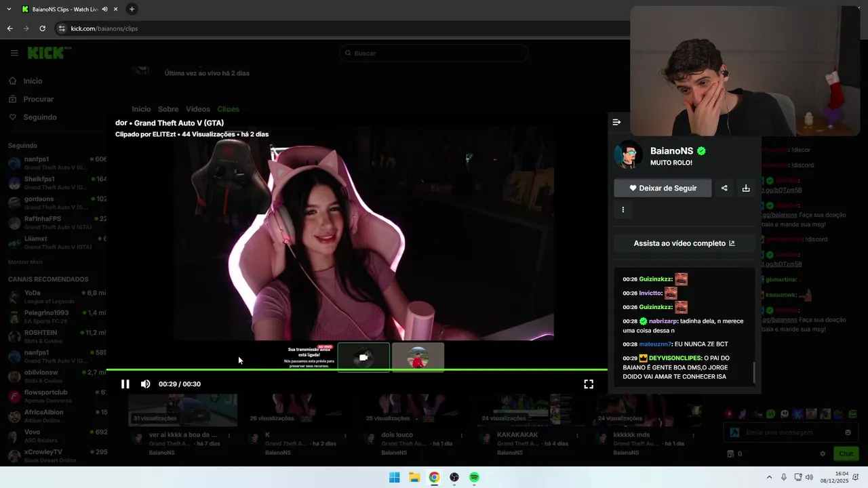
Task: Open Spotify from the taskbar
Action: click(474, 477)
